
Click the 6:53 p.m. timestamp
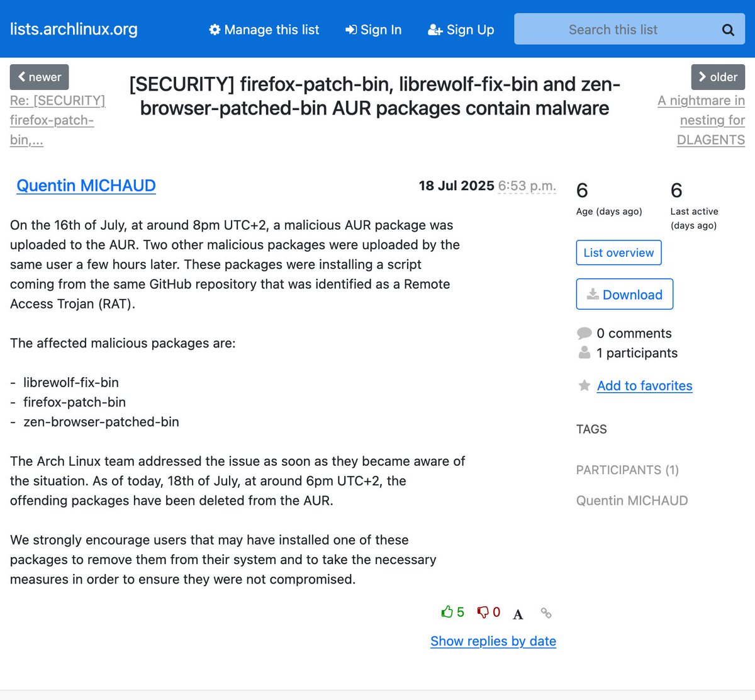(527, 186)
